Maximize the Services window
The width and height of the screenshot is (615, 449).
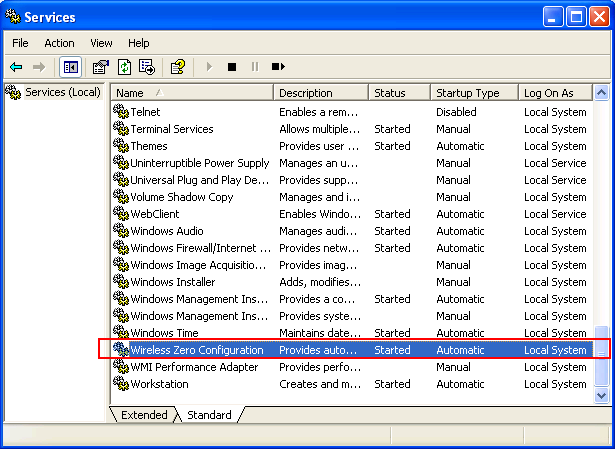pos(576,17)
